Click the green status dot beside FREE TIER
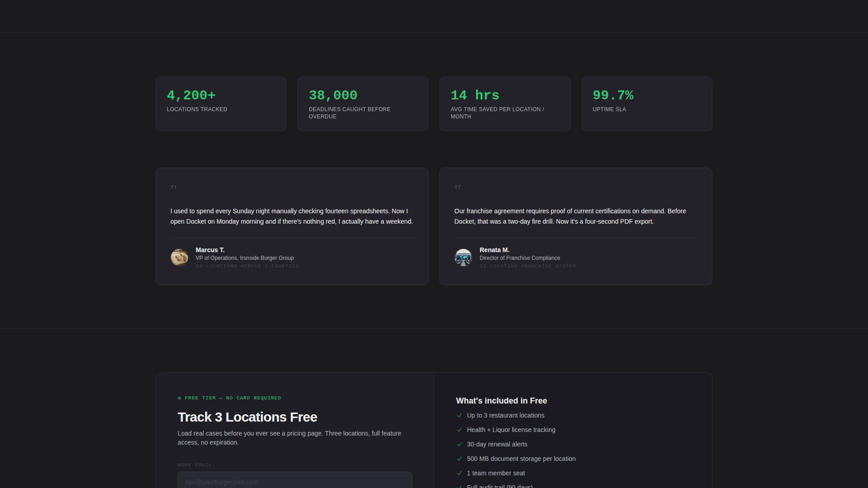 tap(180, 398)
